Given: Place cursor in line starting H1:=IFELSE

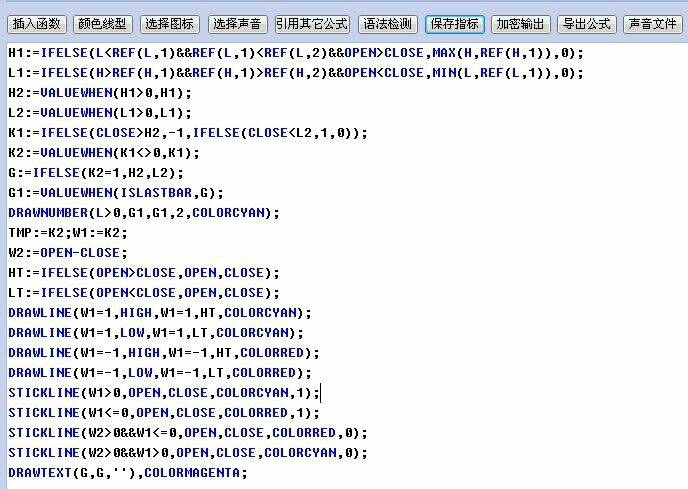Looking at the screenshot, I should point(296,53).
